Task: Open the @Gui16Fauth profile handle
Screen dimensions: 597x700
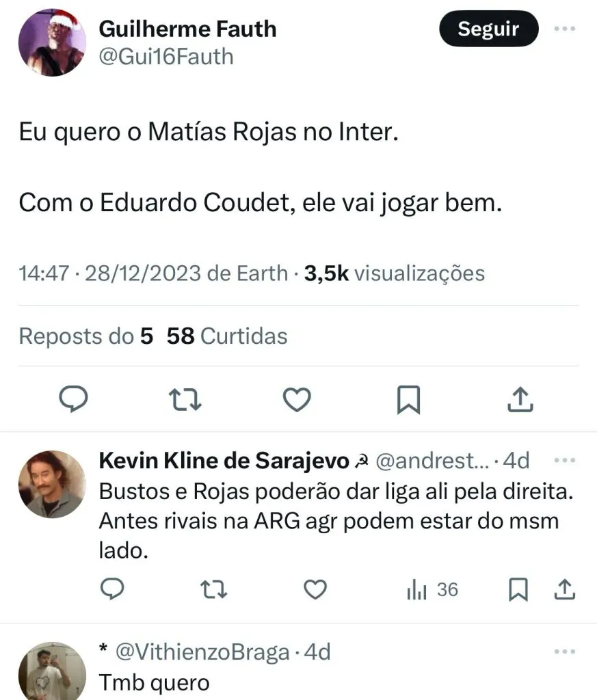Action: point(166,56)
